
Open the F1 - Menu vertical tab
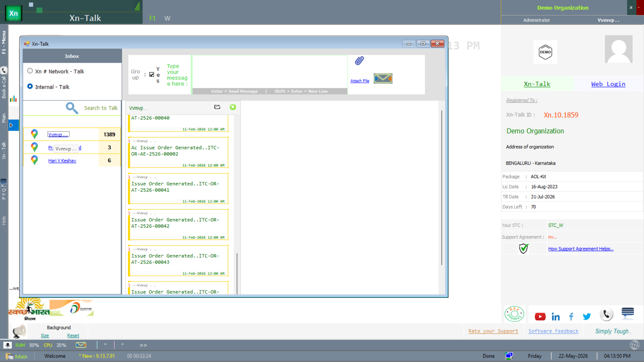coord(4,42)
